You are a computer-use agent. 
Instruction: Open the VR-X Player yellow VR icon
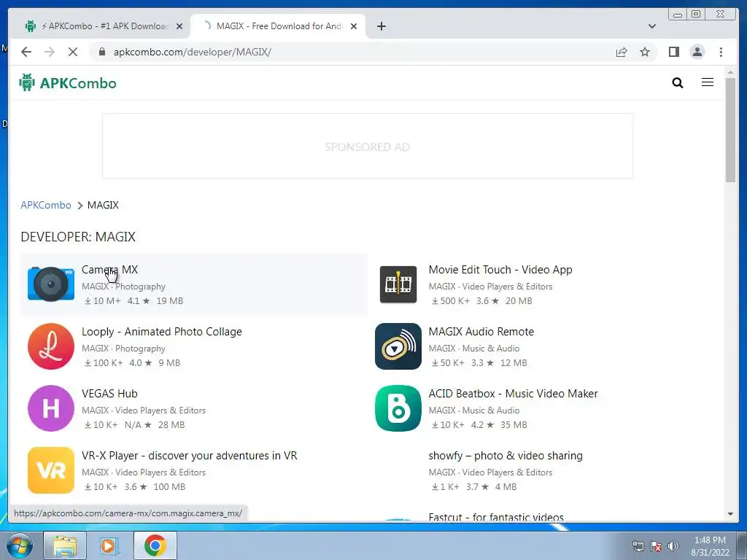[51, 470]
